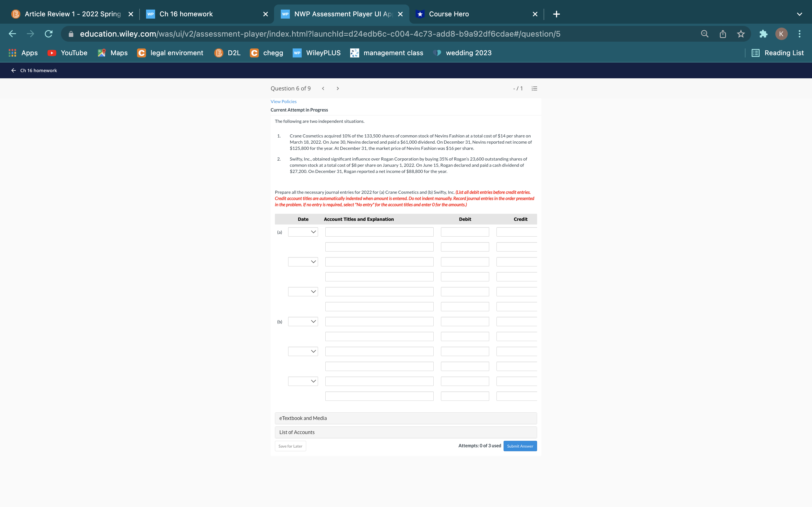Screen dimensions: 812x507
Task: Click the Submit Answer button
Action: (x=520, y=446)
